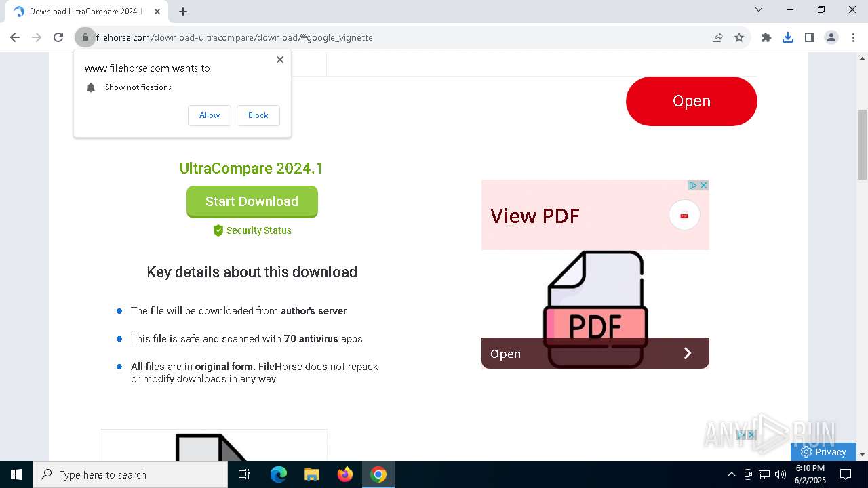This screenshot has height=488, width=868.
Task: Open Chrome profile avatar
Action: pos(831,37)
